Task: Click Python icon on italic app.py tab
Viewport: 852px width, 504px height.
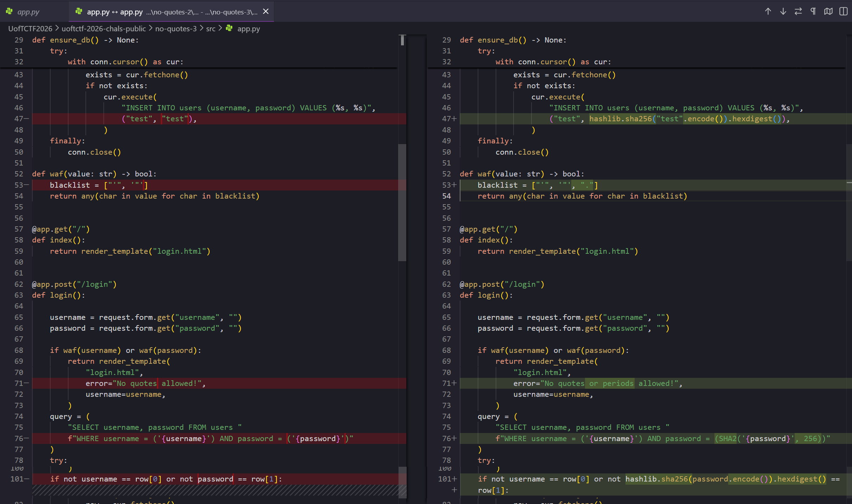Action: click(9, 12)
